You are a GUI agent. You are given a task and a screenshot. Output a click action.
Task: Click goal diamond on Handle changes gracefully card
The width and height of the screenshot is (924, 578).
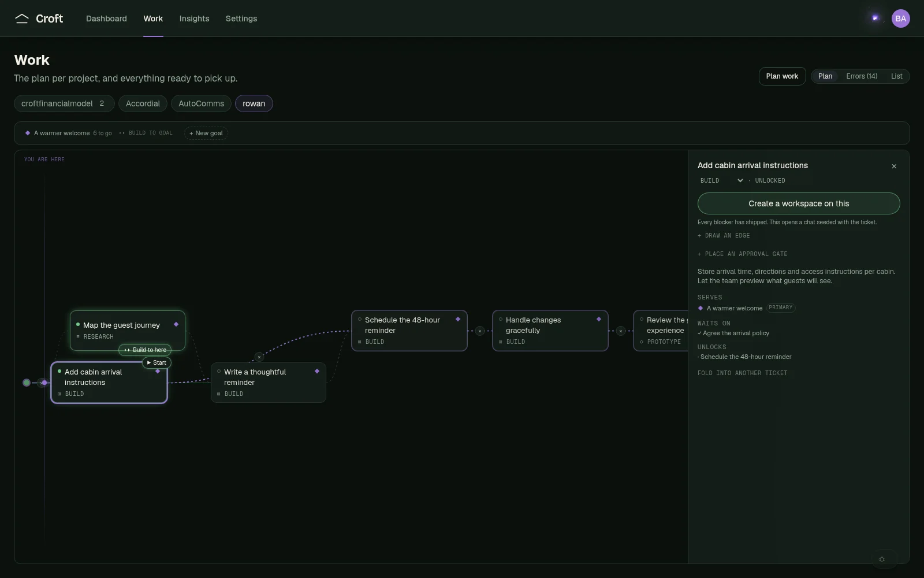click(599, 319)
